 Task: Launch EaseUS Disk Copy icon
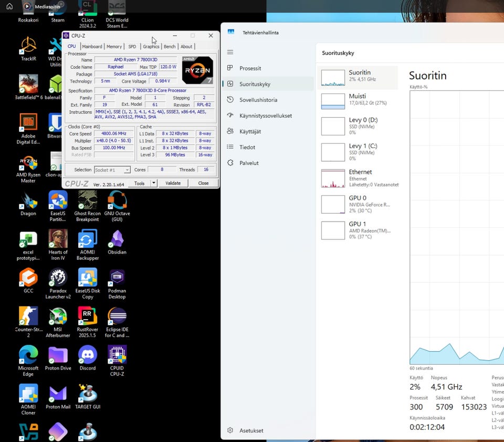(x=88, y=283)
